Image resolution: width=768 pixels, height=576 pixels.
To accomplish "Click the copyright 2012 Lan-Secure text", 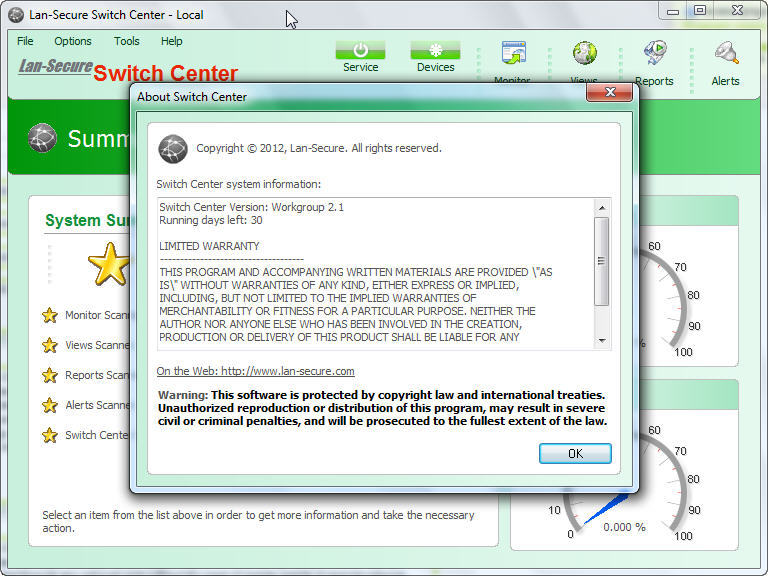I will point(319,148).
